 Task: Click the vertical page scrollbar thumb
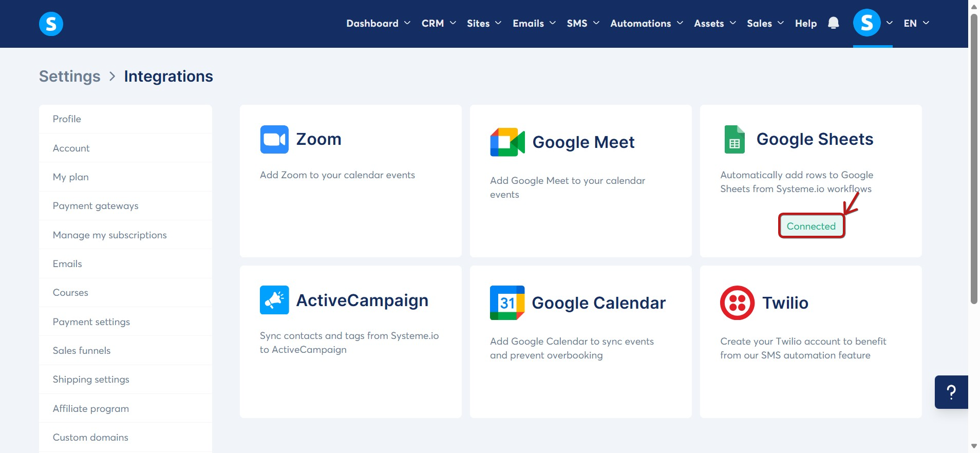pos(974,159)
